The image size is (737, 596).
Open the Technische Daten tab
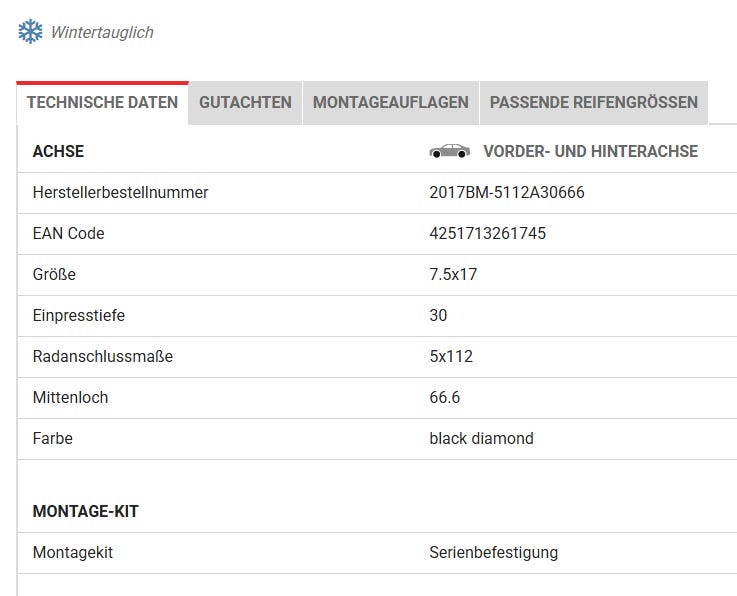102,102
